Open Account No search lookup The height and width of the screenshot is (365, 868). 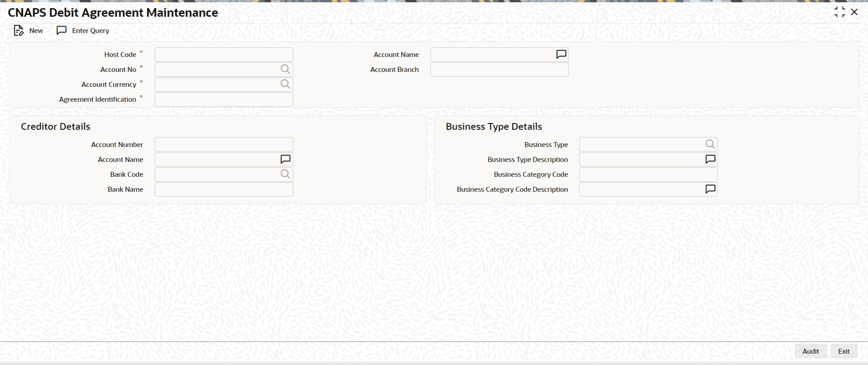(285, 69)
